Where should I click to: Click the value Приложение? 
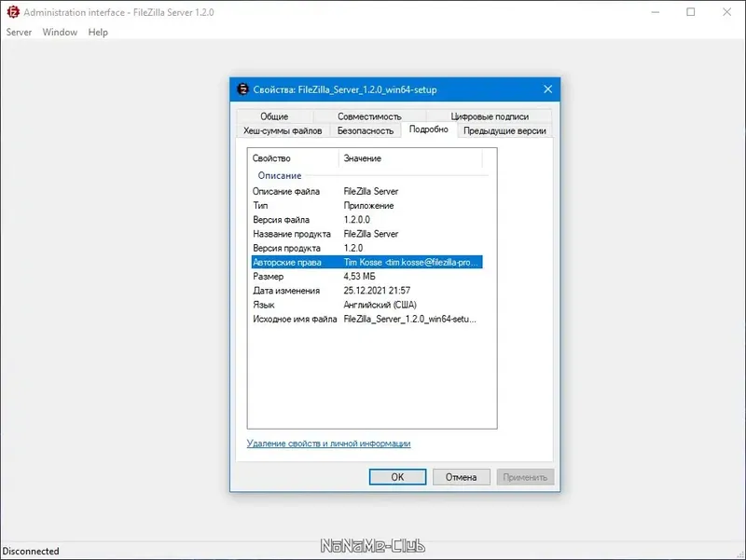click(x=368, y=205)
